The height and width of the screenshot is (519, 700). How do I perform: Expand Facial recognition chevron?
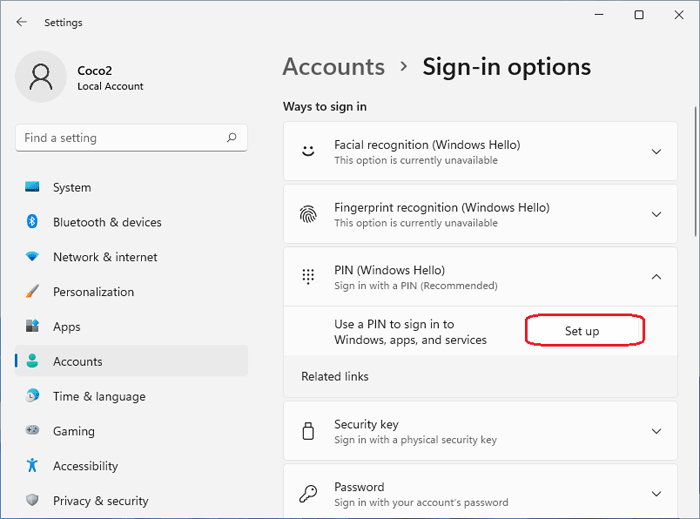(656, 152)
